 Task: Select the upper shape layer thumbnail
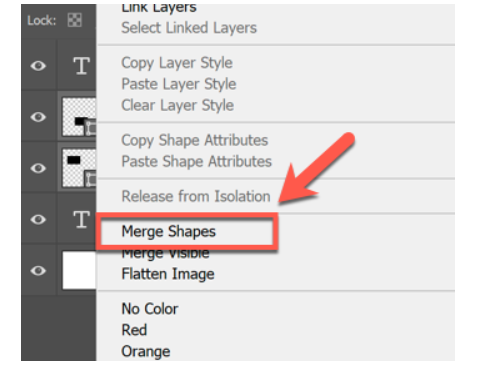pyautogui.click(x=79, y=117)
